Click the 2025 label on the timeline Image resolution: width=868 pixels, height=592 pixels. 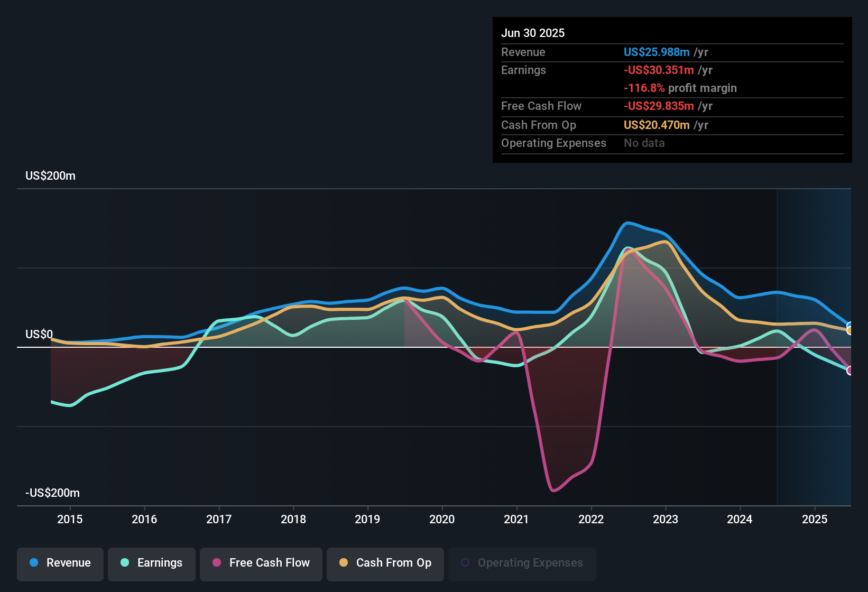click(x=815, y=519)
